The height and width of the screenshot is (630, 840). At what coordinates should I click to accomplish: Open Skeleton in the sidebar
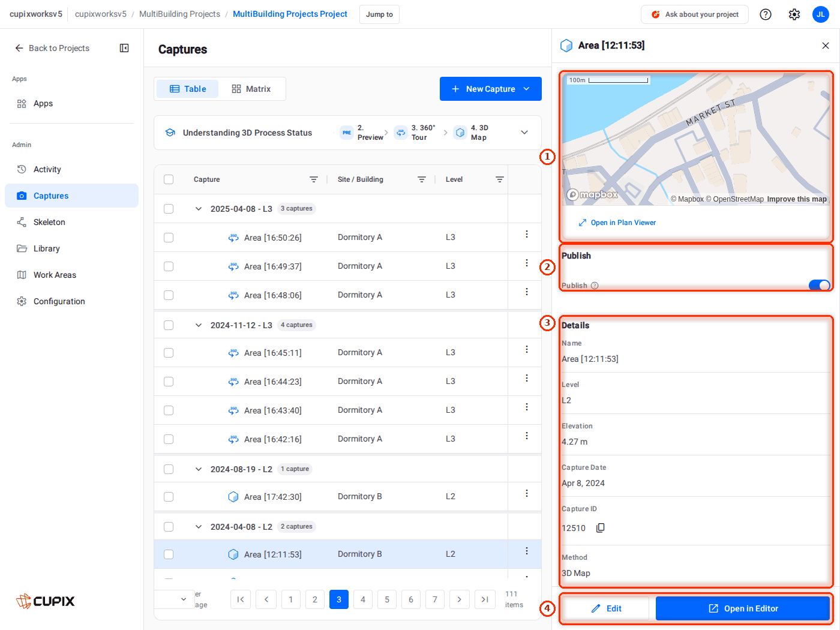point(71,222)
